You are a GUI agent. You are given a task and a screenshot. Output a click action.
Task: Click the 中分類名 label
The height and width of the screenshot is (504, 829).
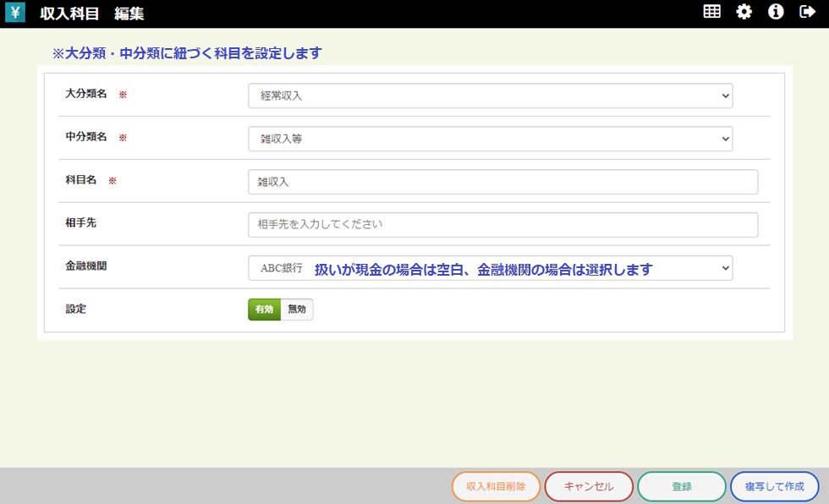(x=86, y=137)
